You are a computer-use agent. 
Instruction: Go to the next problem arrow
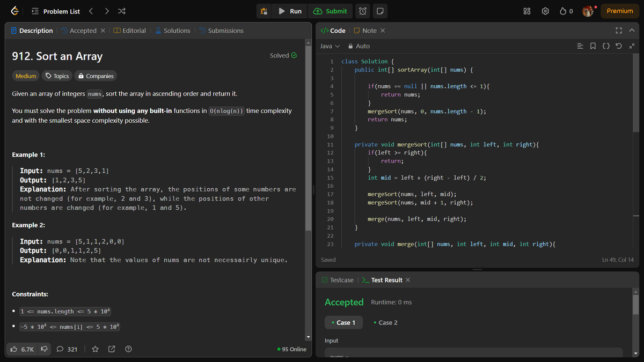107,11
